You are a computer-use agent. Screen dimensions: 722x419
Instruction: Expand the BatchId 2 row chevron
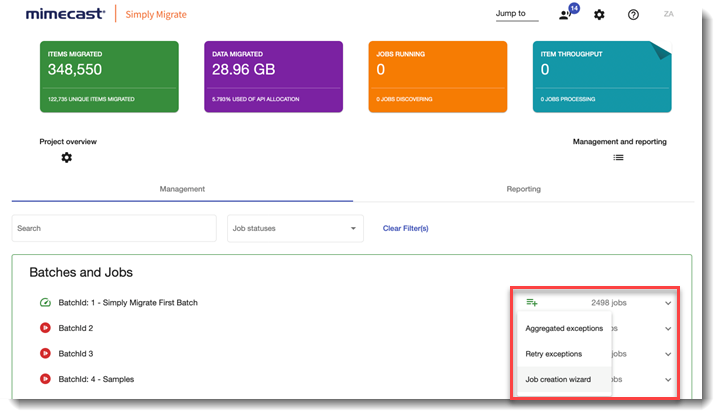[x=668, y=328]
